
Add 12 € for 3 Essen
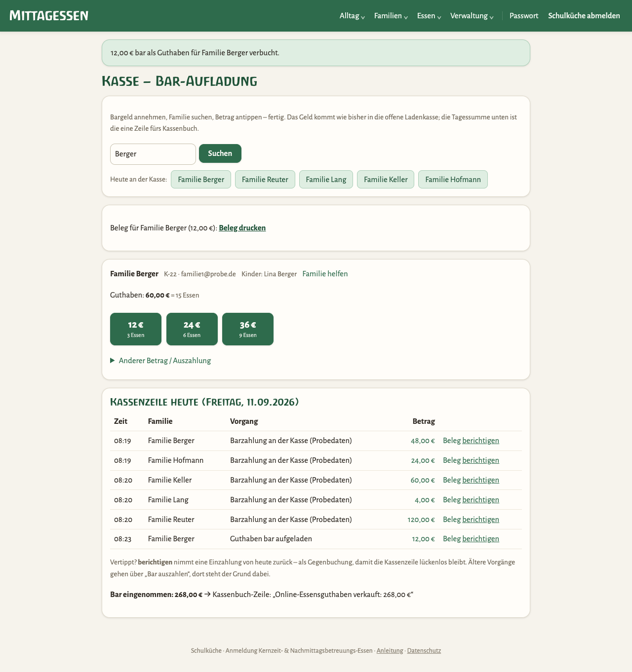click(x=136, y=329)
